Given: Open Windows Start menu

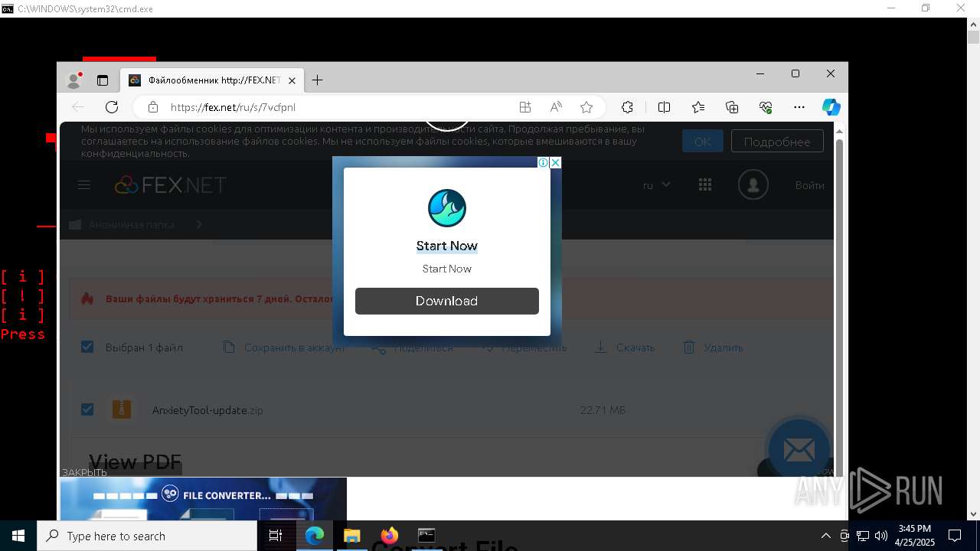Looking at the screenshot, I should tap(18, 536).
